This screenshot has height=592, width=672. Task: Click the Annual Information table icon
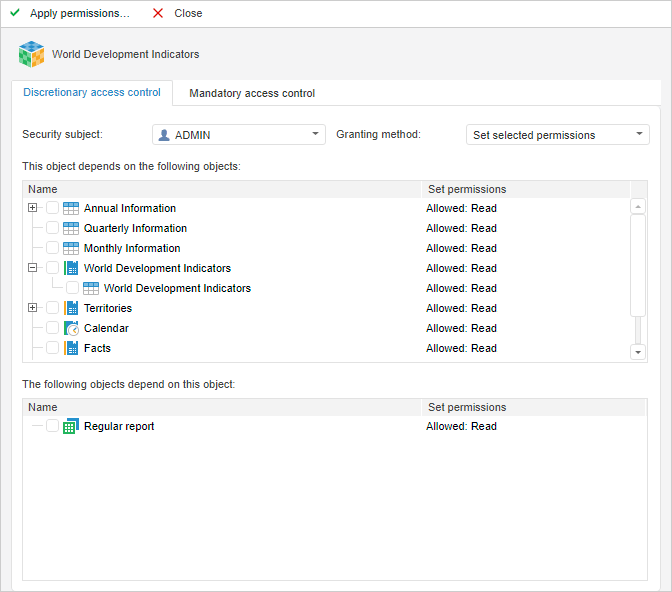pyautogui.click(x=71, y=208)
